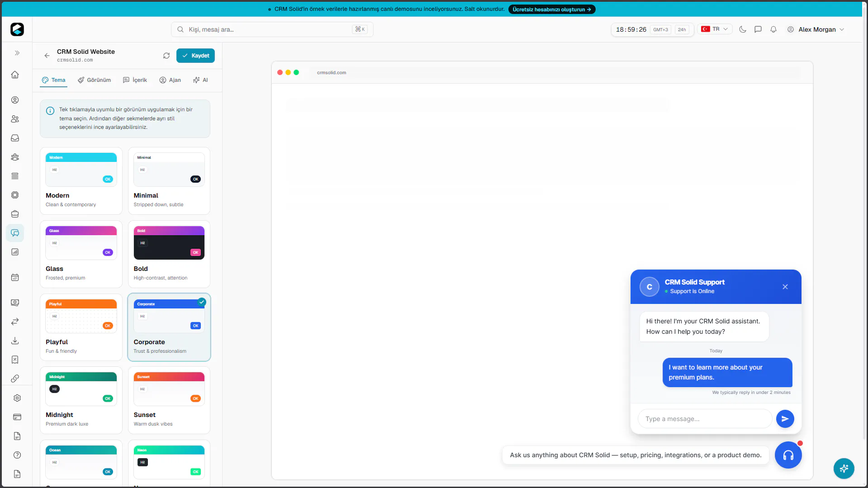
Task: Open the download arrow icon in sidebar
Action: click(15, 341)
